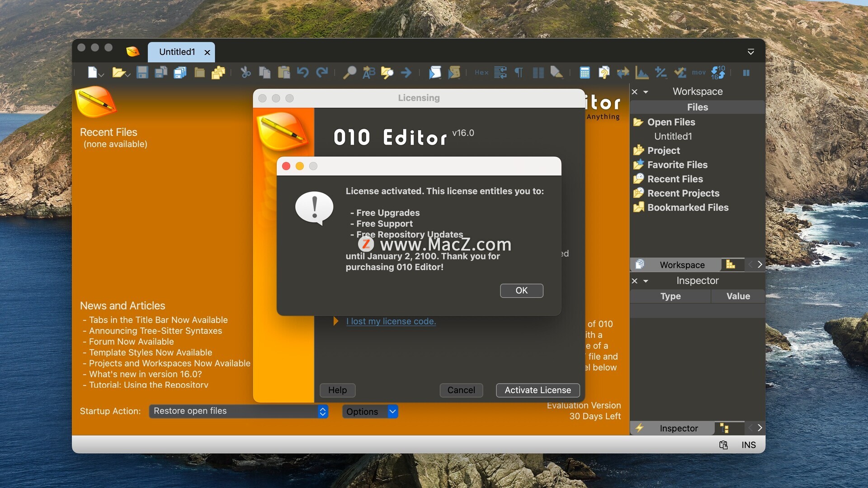Screen dimensions: 868x488
Task: Open the Inspector panel menu arrow
Action: tap(646, 281)
